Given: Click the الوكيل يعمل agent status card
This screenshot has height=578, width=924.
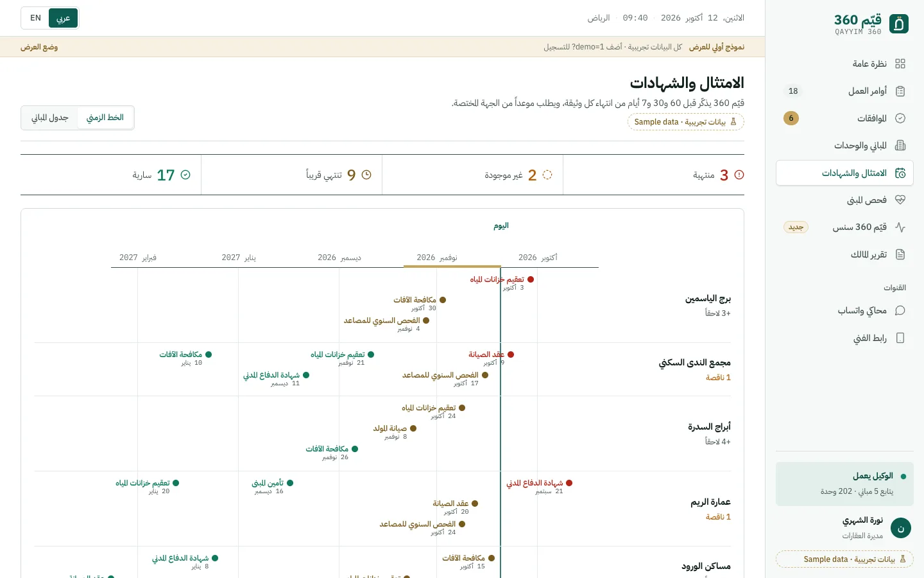Looking at the screenshot, I should [844, 484].
